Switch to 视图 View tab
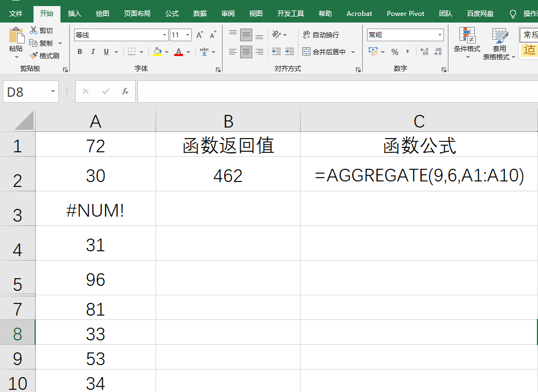Image resolution: width=538 pixels, height=392 pixels. (256, 14)
